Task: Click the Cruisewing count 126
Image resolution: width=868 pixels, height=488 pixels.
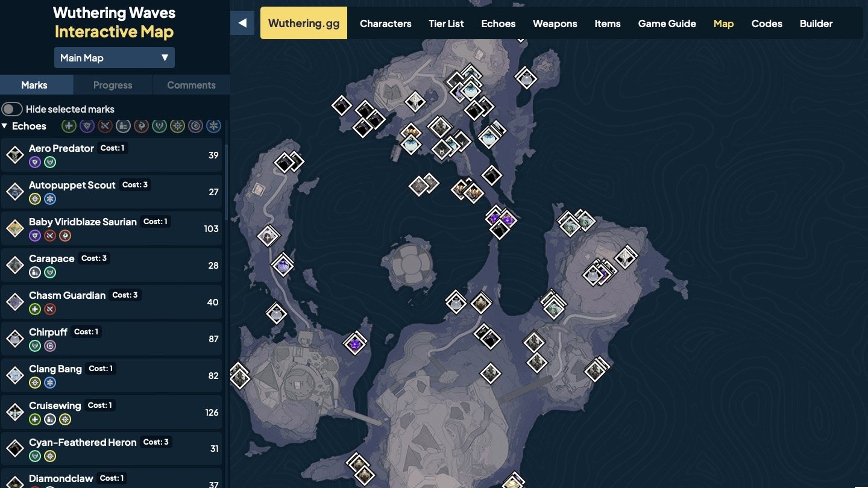Action: [212, 413]
